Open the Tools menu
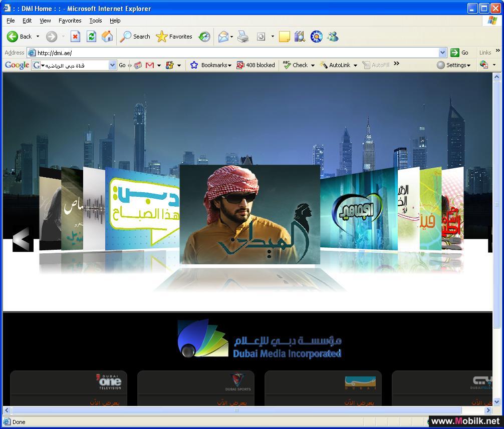This screenshot has width=504, height=429. [96, 21]
